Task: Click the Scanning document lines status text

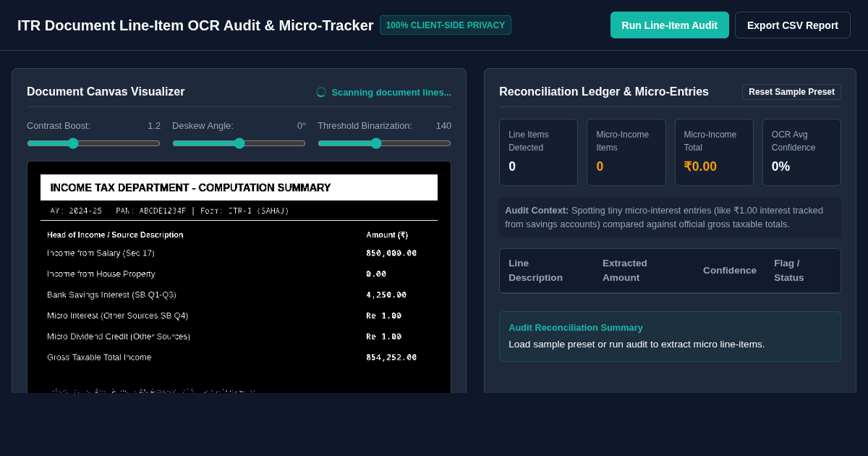Action: (x=391, y=92)
